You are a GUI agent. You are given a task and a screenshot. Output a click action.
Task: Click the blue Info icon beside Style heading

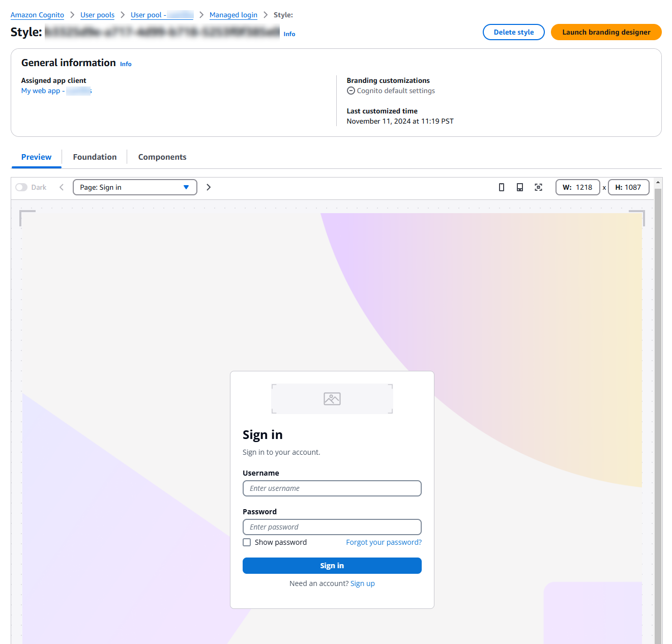click(289, 34)
